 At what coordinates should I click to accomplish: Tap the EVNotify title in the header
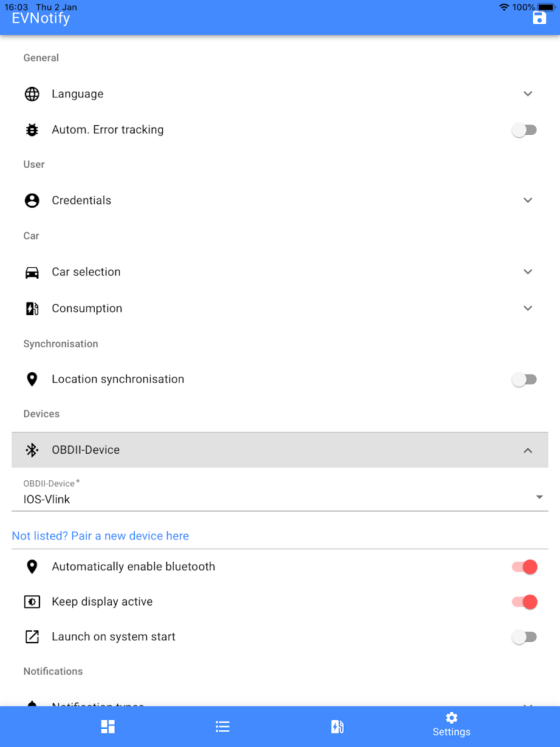[x=41, y=18]
